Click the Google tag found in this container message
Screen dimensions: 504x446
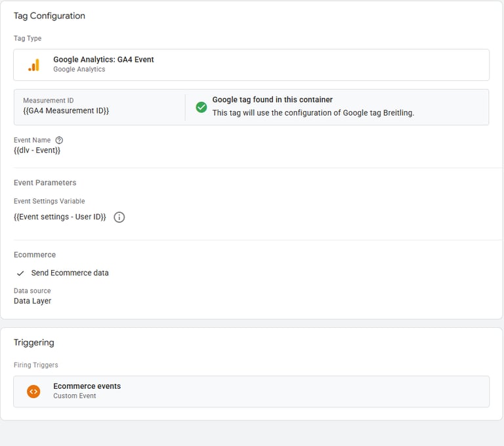[x=272, y=100]
